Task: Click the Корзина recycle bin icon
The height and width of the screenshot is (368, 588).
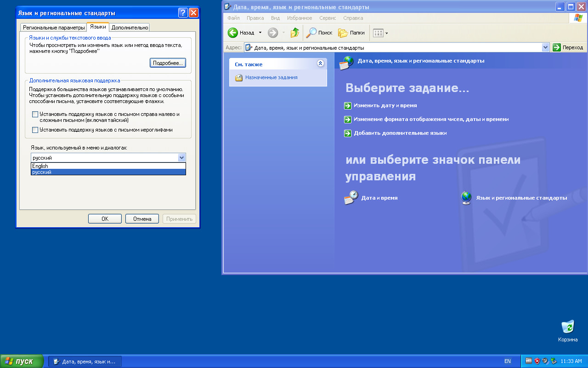Action: point(568,327)
